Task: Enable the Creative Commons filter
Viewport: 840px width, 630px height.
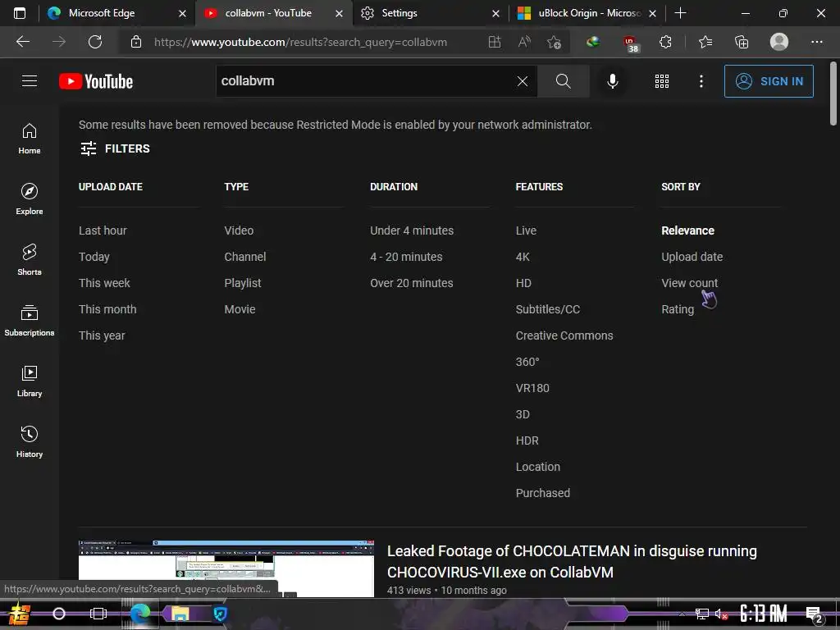Action: point(564,336)
